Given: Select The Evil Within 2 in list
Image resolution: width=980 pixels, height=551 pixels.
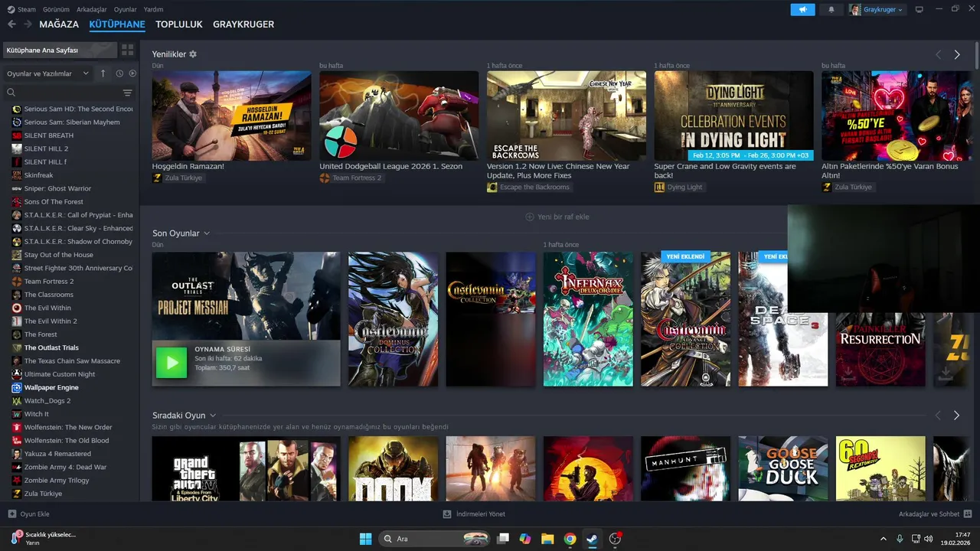Looking at the screenshot, I should tap(51, 321).
